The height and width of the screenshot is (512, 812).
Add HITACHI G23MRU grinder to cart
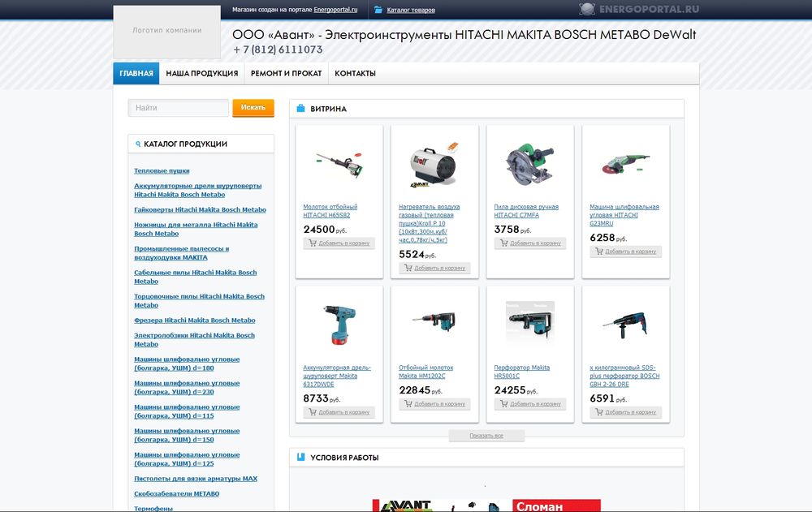coord(625,252)
